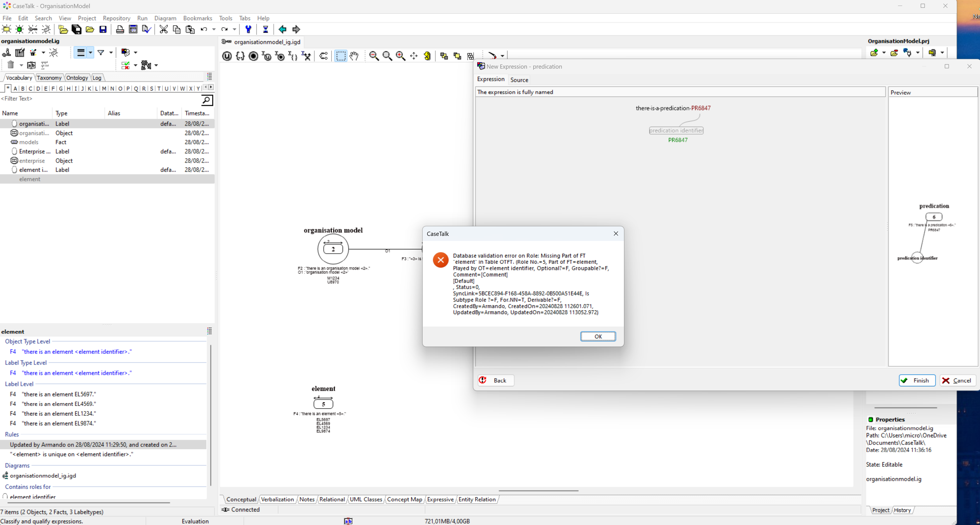The image size is (980, 525).
Task: Click the uniqueness constraint icon in diagram toolbar
Action: [x=227, y=56]
